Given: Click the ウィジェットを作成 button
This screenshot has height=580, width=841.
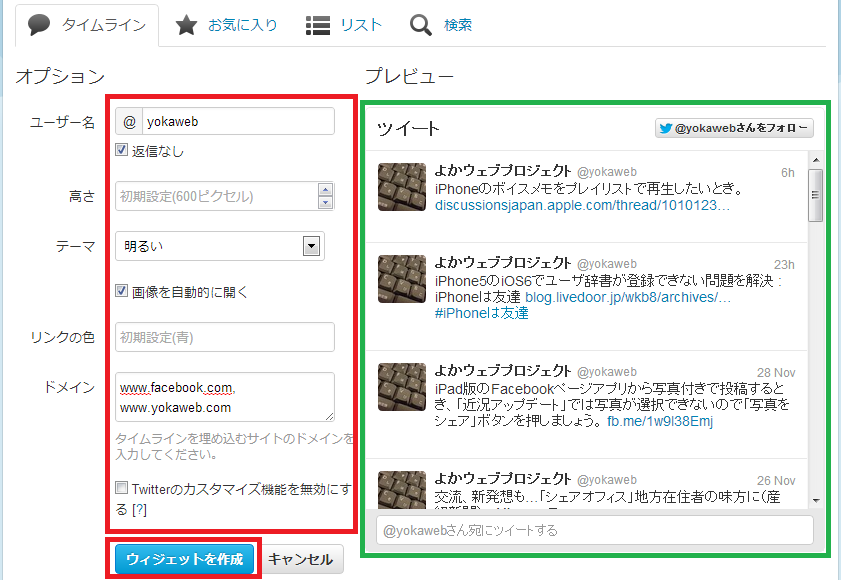Looking at the screenshot, I should pos(185,559).
